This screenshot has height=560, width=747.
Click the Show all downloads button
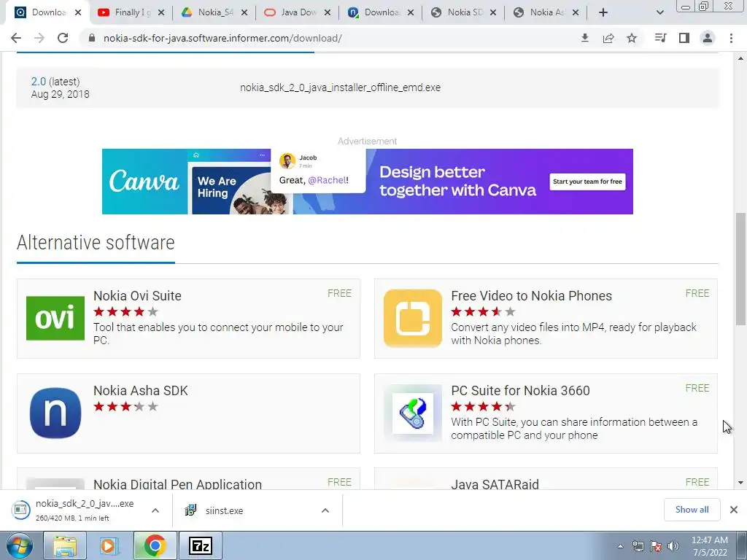692,510
